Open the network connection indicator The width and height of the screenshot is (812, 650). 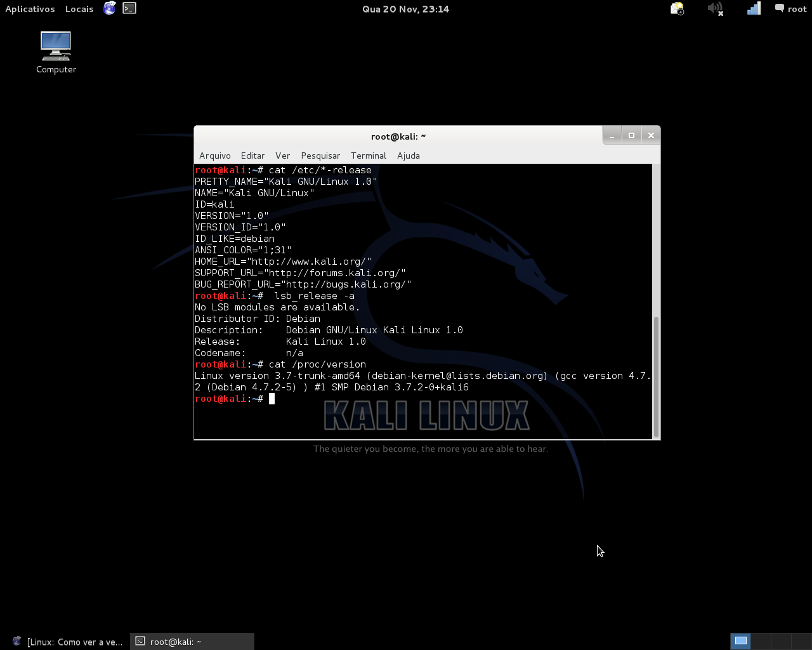754,8
